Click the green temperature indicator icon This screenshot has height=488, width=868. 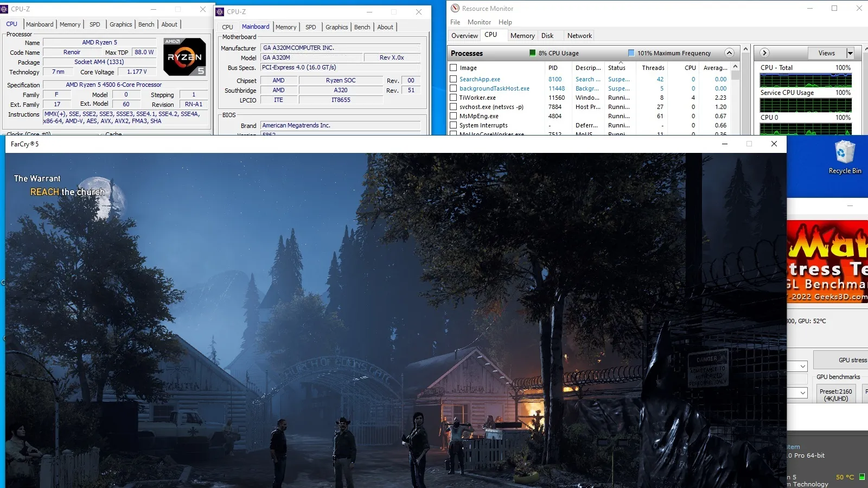862,477
